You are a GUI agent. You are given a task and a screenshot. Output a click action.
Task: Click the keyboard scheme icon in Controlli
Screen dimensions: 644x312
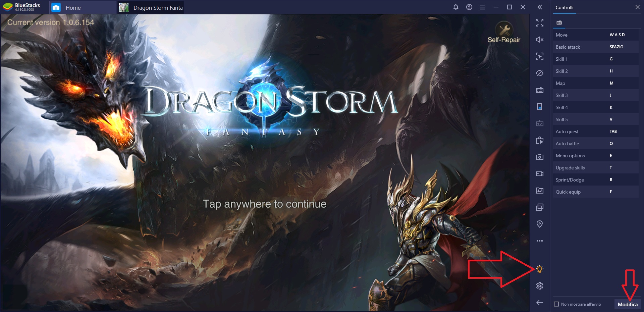coord(559,22)
